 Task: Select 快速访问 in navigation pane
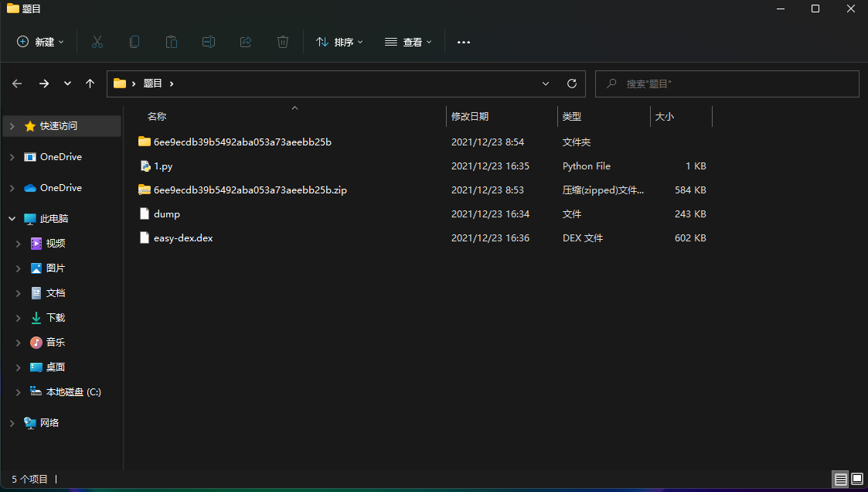click(59, 126)
